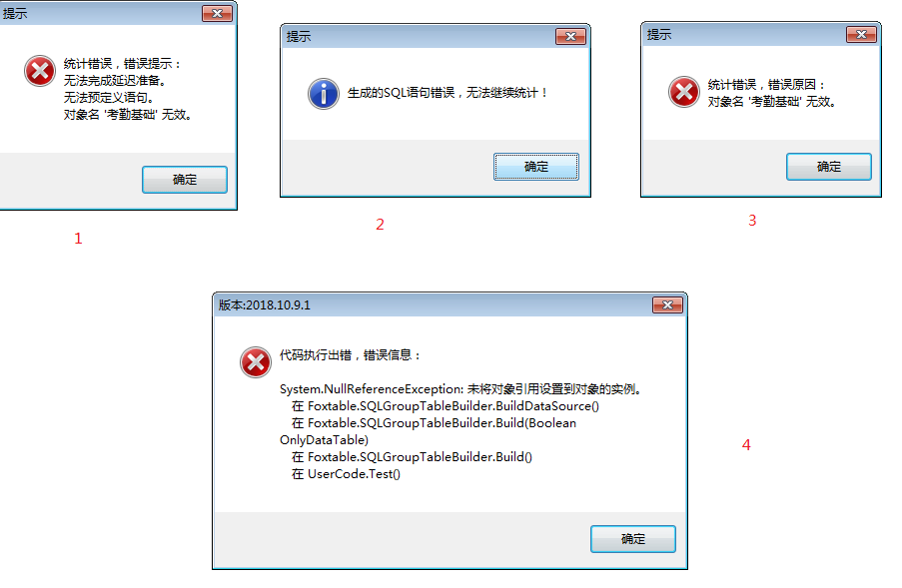Close the SQL语句错误 information dialog
This screenshot has height=588, width=902.
click(x=570, y=37)
